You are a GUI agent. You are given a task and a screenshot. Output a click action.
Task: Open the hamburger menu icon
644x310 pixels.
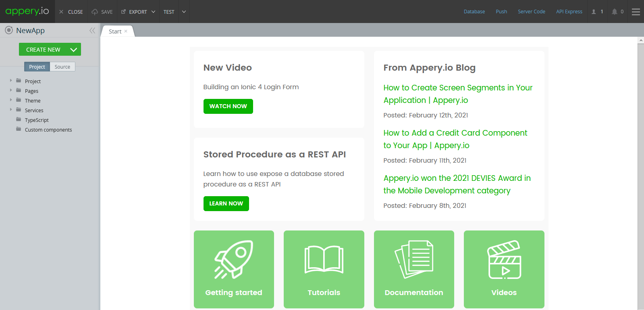(636, 12)
